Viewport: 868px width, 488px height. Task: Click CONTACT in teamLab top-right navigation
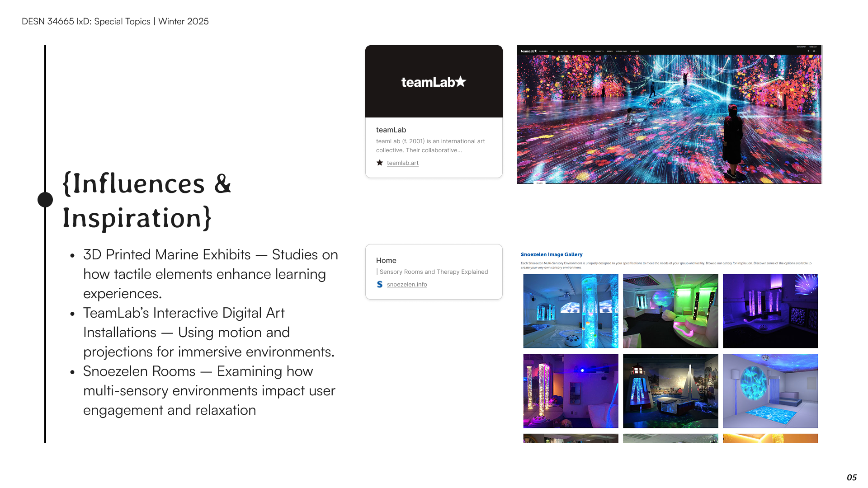click(813, 47)
